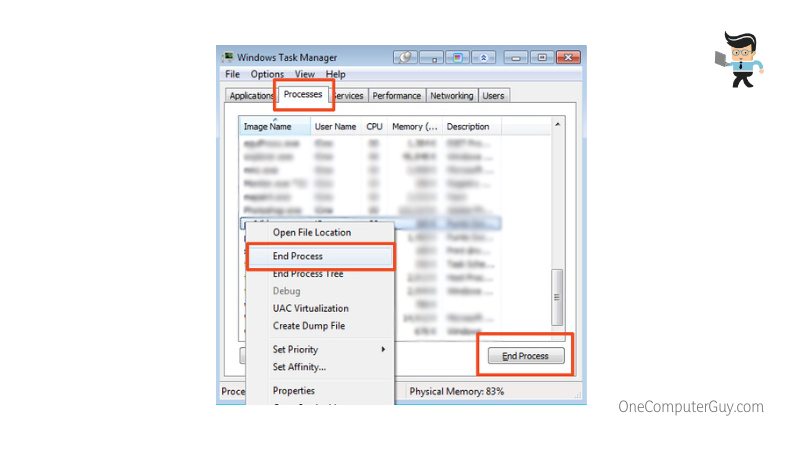Click the process list scrollbar up arrow
800x450 pixels.
[x=557, y=124]
